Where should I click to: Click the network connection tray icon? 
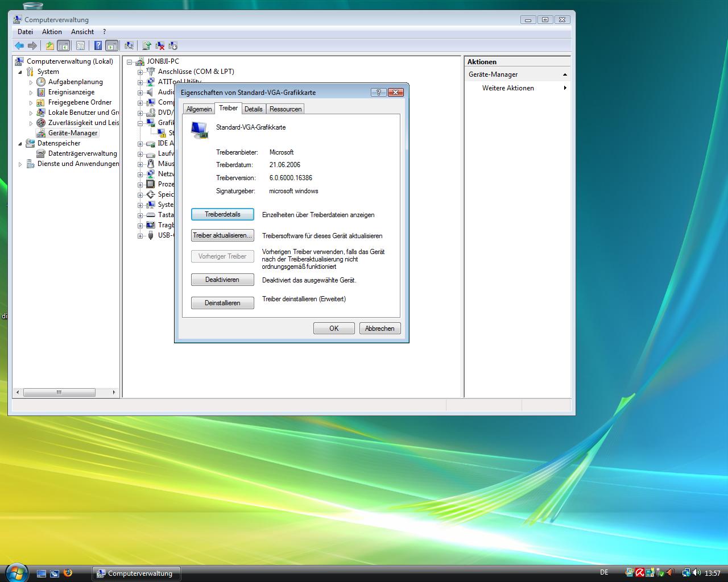[x=686, y=573]
